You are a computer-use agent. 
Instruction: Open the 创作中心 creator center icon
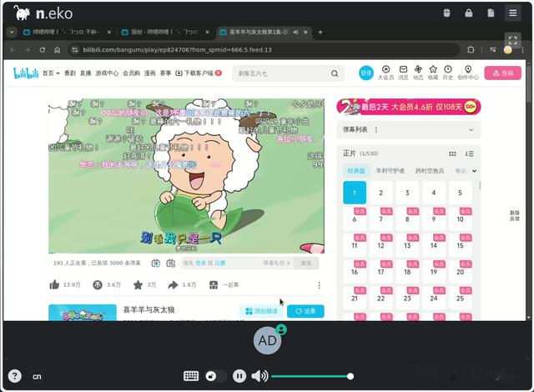point(468,73)
